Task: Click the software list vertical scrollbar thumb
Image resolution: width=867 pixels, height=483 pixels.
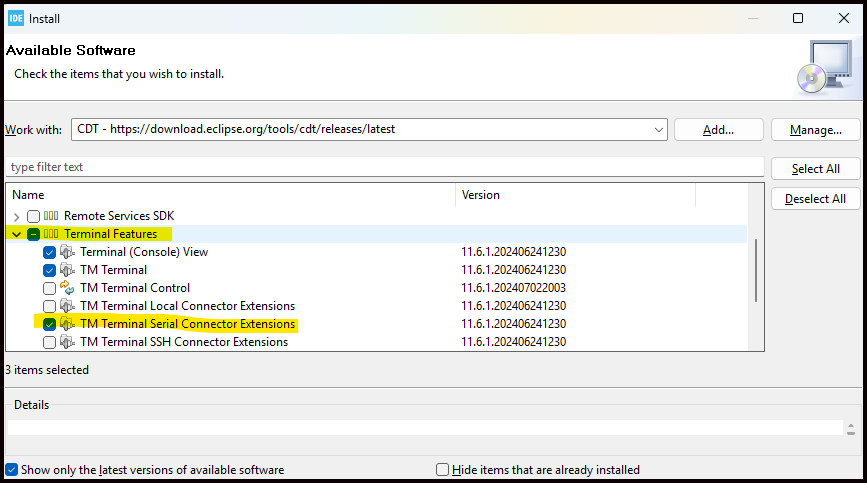Action: point(755,270)
